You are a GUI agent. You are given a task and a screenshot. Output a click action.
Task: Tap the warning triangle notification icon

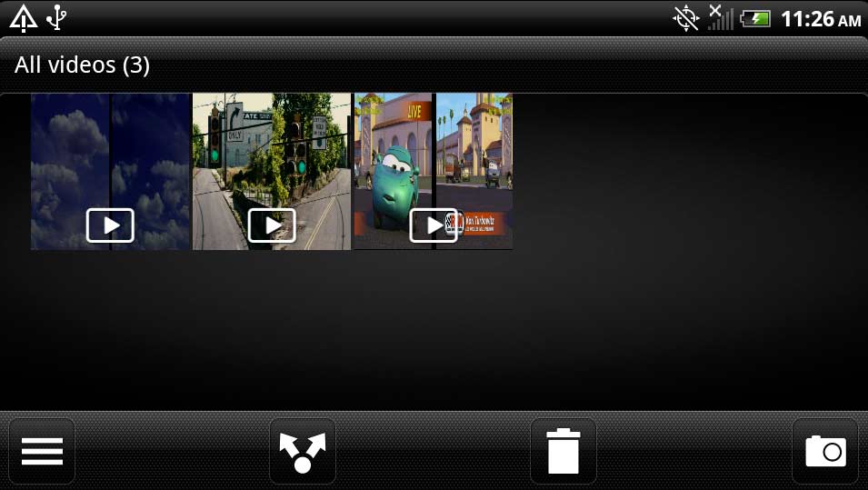coord(24,18)
